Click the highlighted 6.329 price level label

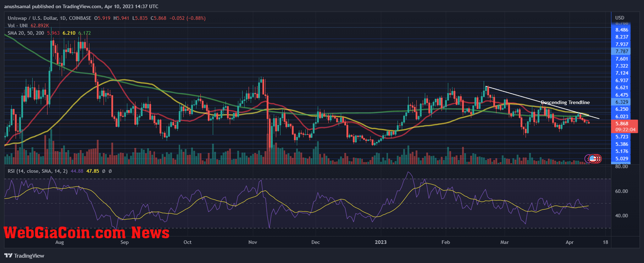pos(622,102)
